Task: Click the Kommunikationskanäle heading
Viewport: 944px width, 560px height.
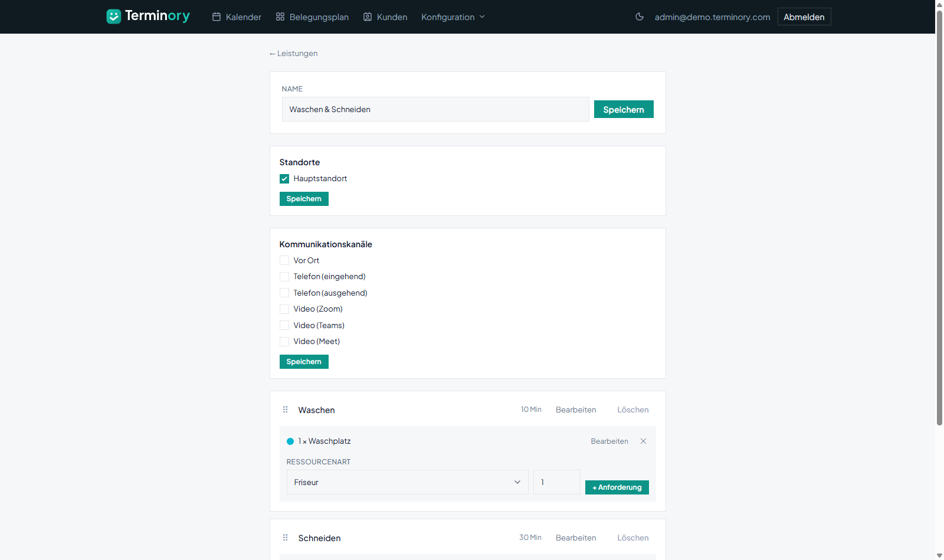Action: (326, 244)
